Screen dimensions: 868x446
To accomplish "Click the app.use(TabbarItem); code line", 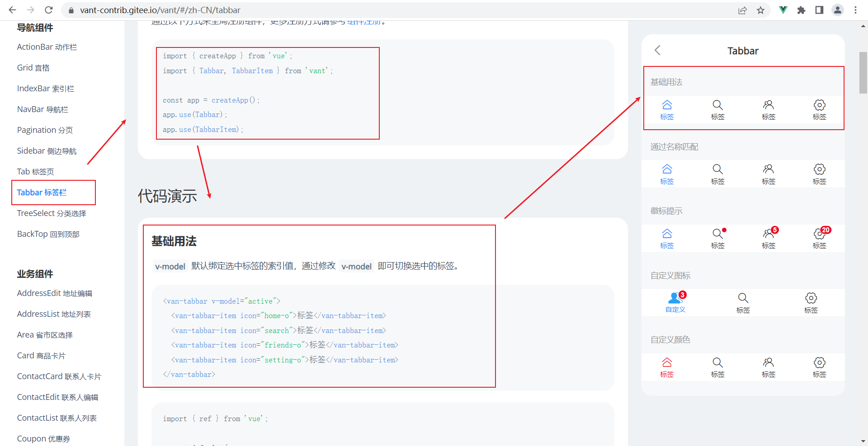I will click(203, 130).
